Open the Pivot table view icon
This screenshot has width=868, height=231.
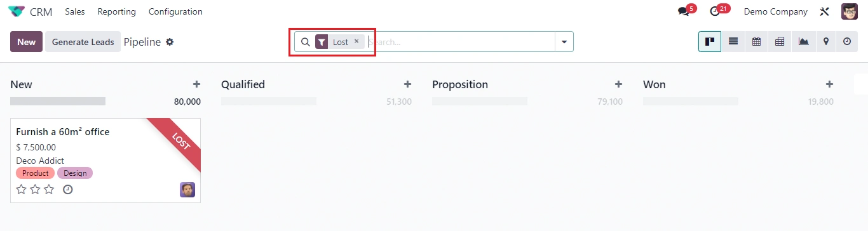pyautogui.click(x=780, y=42)
